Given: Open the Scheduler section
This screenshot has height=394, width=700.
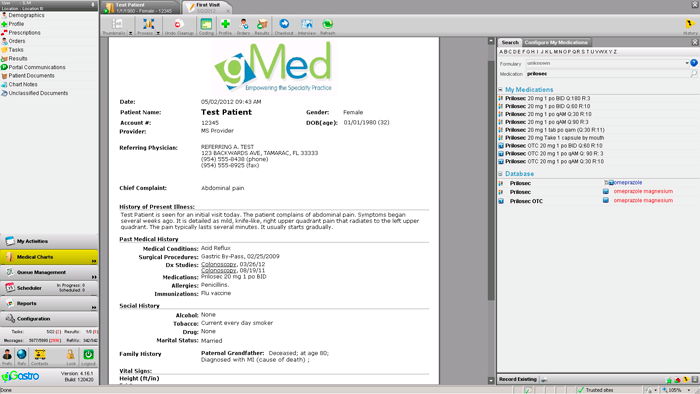Looking at the screenshot, I should click(49, 288).
